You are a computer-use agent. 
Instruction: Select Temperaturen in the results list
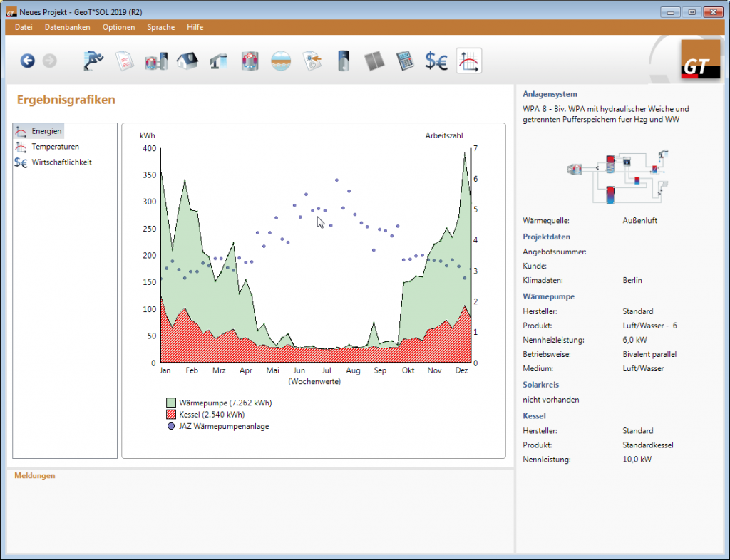[47, 147]
